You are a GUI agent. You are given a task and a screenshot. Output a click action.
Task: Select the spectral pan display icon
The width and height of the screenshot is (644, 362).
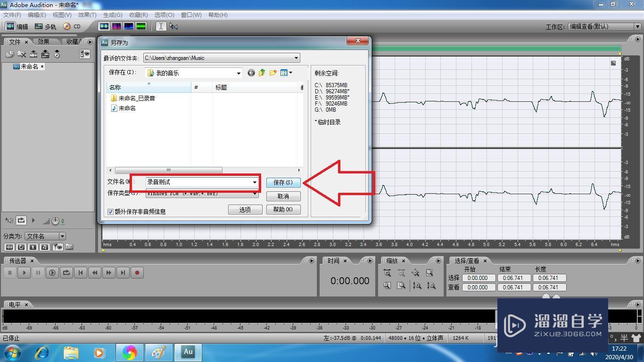pos(128,26)
